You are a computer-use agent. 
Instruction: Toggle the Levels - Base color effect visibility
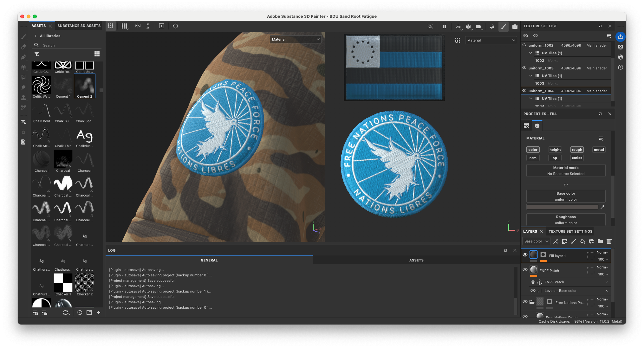coord(533,291)
